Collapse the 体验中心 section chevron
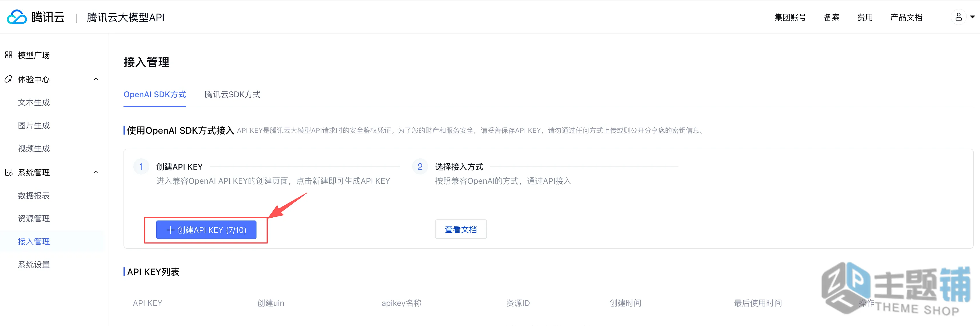The height and width of the screenshot is (326, 980). tap(96, 79)
